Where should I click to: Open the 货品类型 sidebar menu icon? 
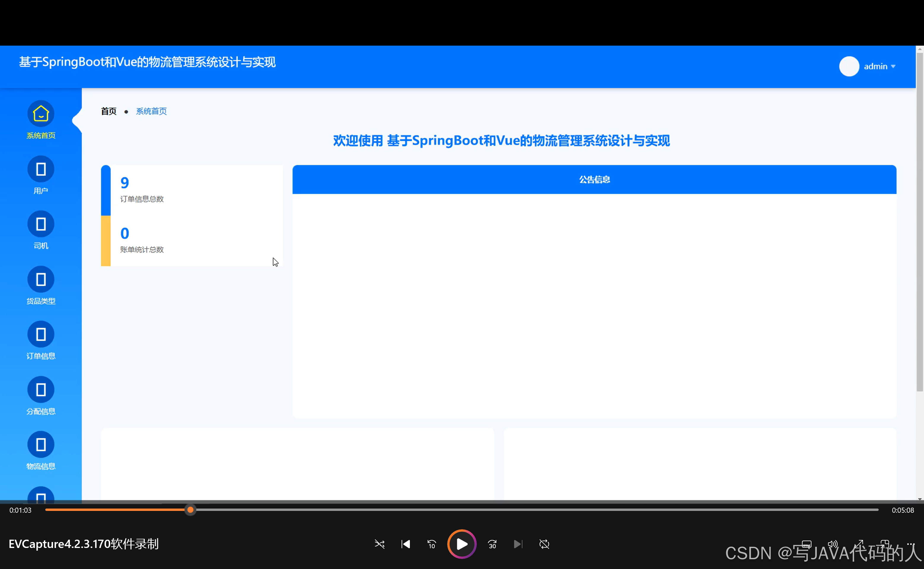[x=41, y=279]
